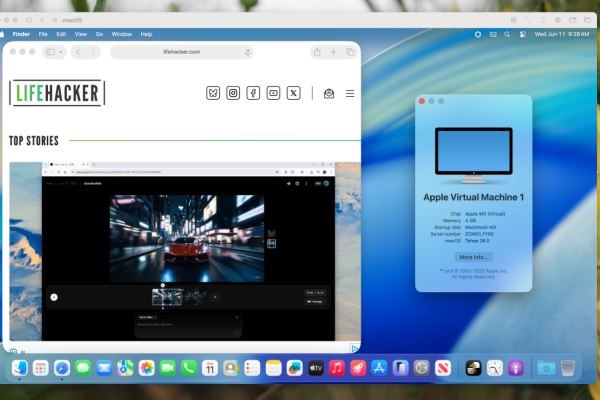Open FaceTime from the Dock

coord(168,368)
